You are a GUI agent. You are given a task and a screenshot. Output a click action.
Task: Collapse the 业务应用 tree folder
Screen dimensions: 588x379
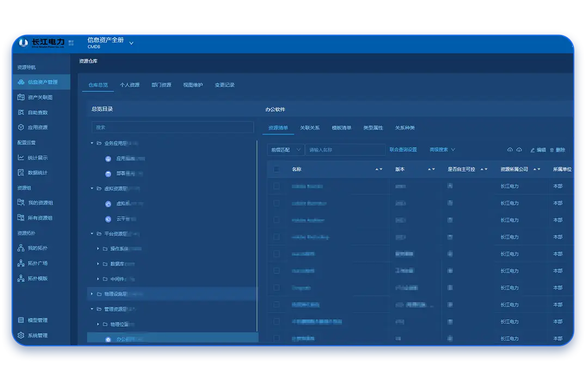click(x=92, y=143)
